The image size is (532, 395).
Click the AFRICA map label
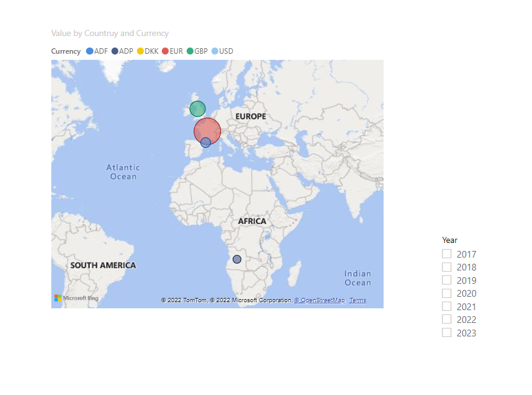point(252,222)
